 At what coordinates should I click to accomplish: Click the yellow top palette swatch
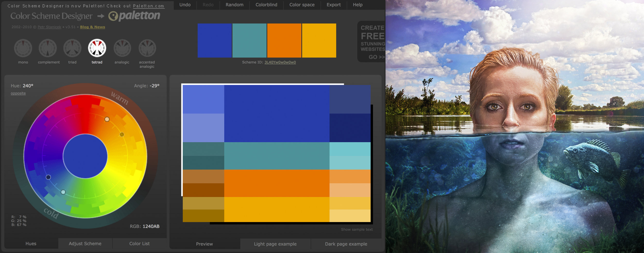point(319,40)
